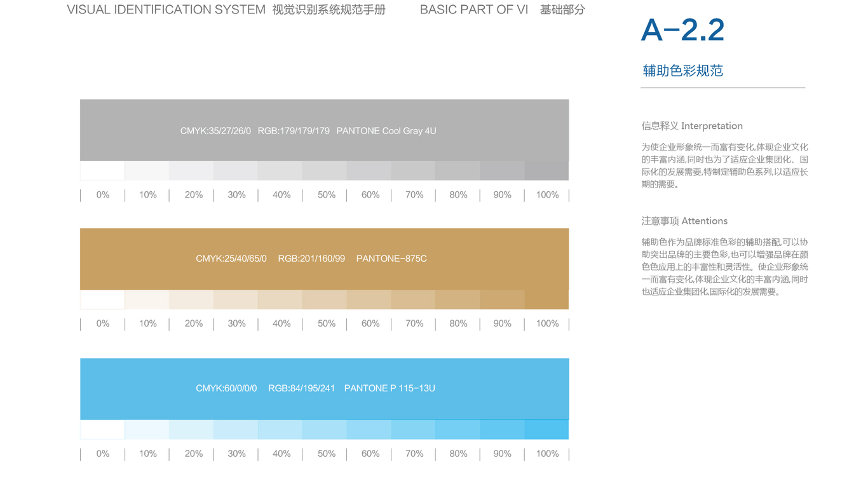Viewport: 868px width, 488px height.
Task: Sample the 80% blue tint swatch
Action: [x=458, y=430]
